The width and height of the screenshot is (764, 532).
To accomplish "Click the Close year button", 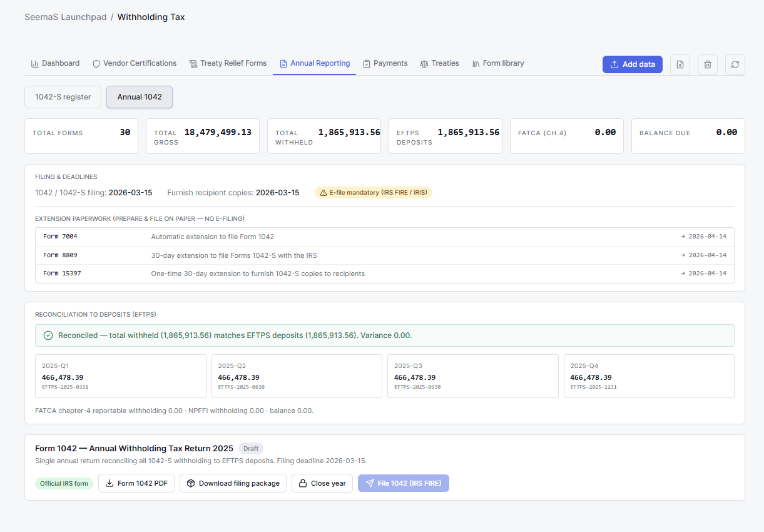I will click(322, 483).
